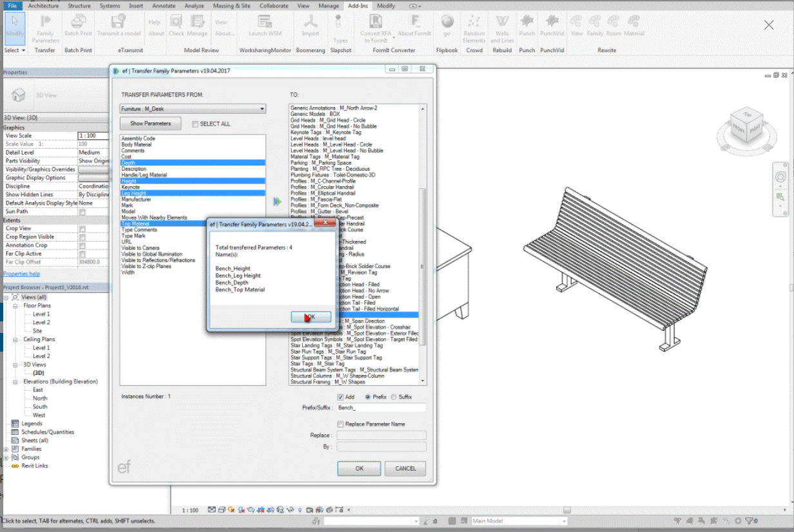Switch to the Annotate ribbon tab
The width and height of the screenshot is (794, 532).
(164, 6)
